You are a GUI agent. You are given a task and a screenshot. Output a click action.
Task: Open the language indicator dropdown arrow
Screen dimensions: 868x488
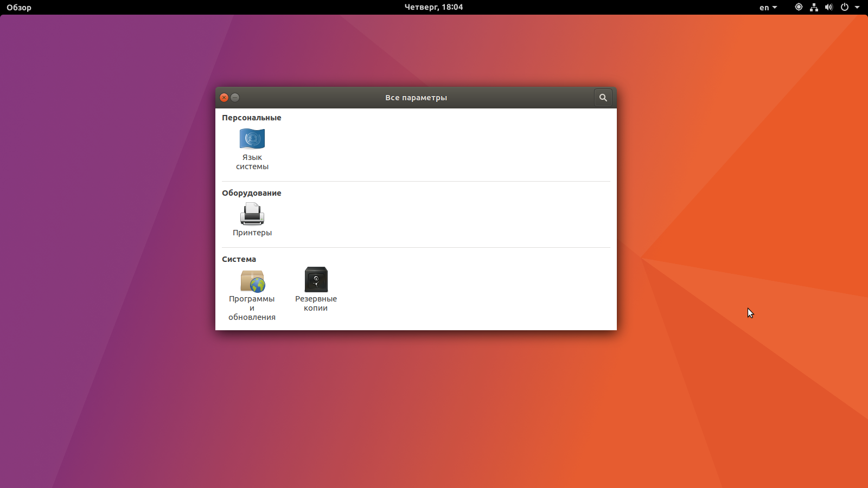coord(775,7)
